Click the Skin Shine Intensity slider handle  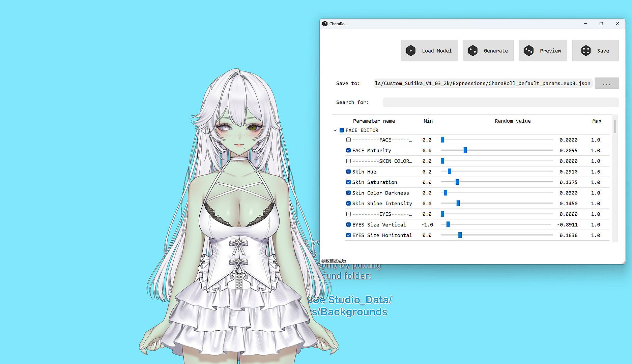458,204
